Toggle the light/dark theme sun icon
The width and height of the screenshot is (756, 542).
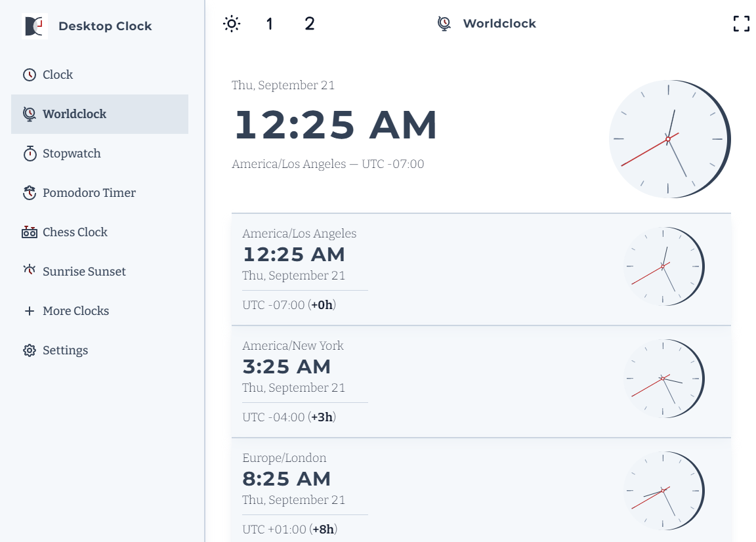(x=232, y=24)
